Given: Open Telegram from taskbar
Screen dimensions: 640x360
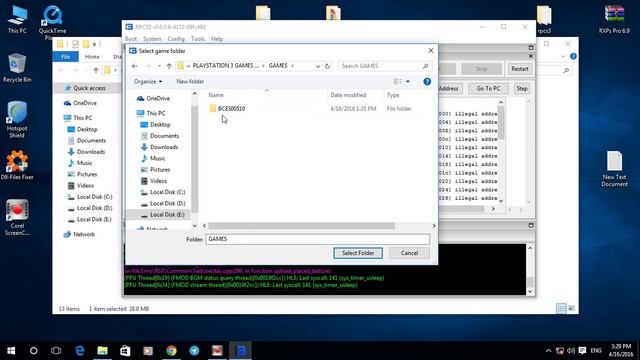Looking at the screenshot, I should point(194,351).
